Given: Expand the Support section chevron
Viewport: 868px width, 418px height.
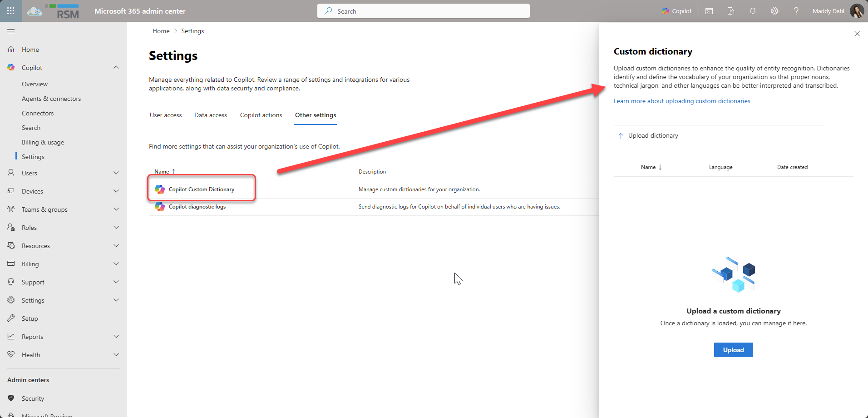Looking at the screenshot, I should pos(116,282).
